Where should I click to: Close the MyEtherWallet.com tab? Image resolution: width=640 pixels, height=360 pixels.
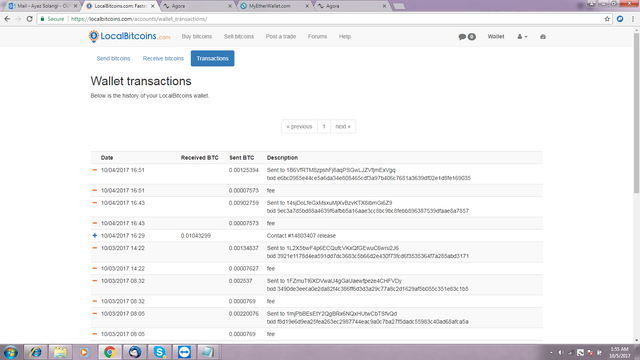[x=307, y=6]
